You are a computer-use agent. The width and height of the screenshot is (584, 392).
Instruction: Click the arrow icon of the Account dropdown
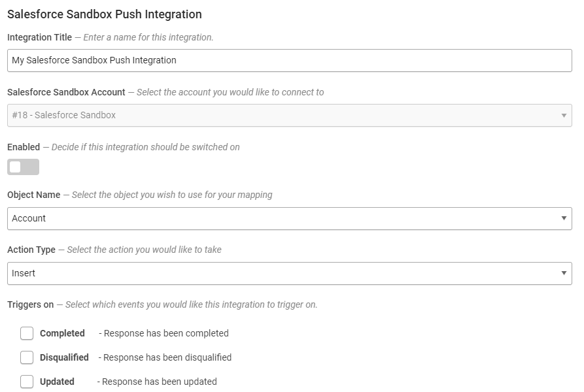point(564,218)
